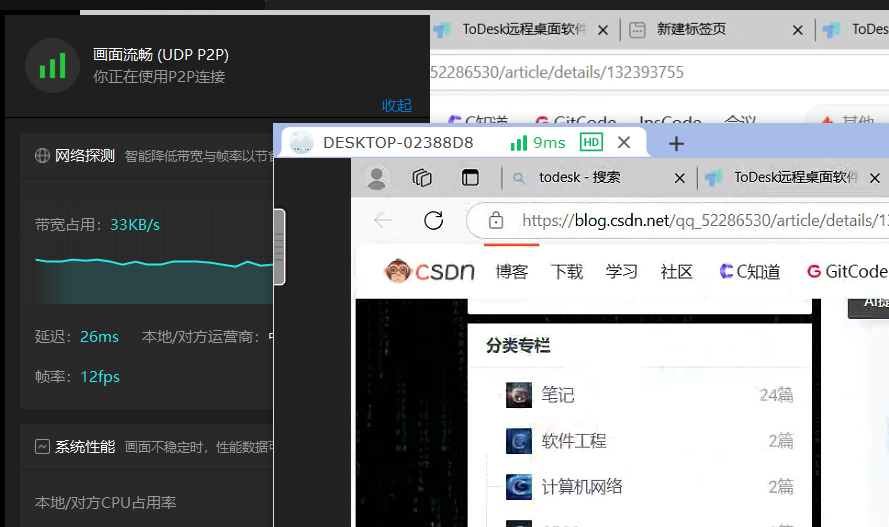Close the background 新建标签页 tab
Viewport: 889px width, 527px height.
(x=798, y=30)
